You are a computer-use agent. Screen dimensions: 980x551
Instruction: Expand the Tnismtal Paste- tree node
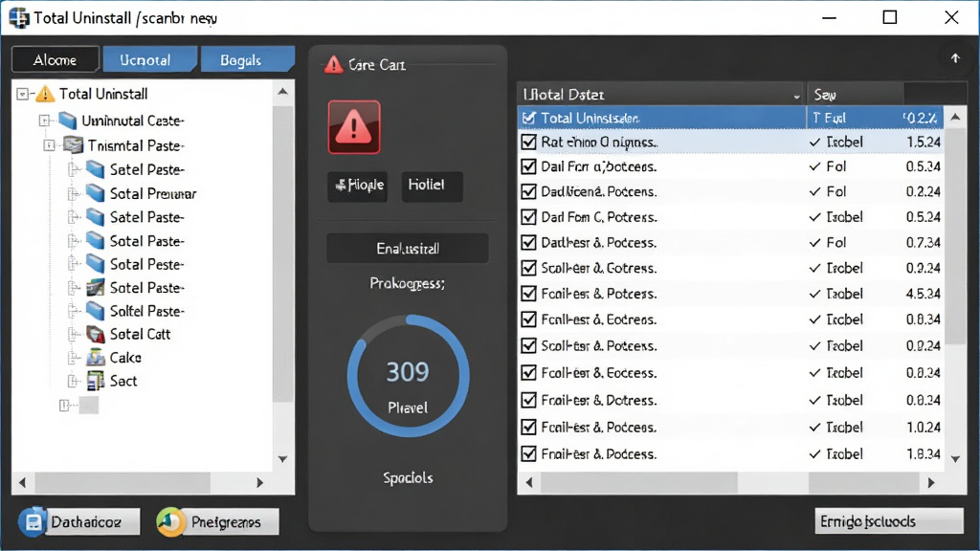(50, 145)
